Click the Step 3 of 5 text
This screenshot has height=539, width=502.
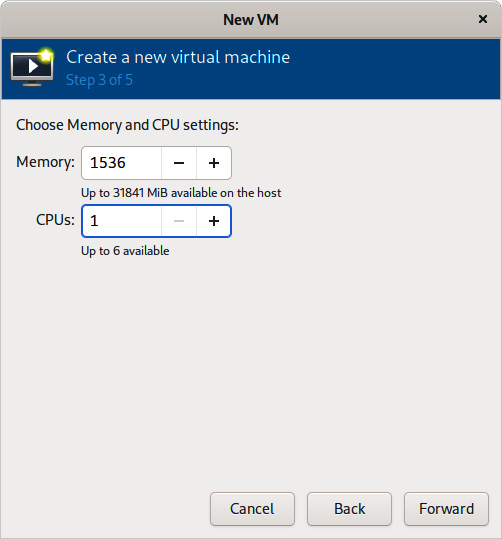pyautogui.click(x=99, y=80)
